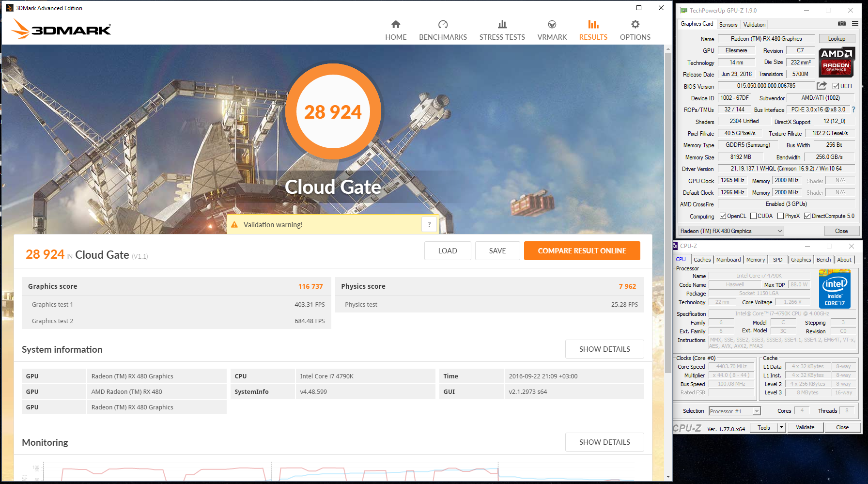Toggle the UEFI checkbox in GPU-Z

836,86
